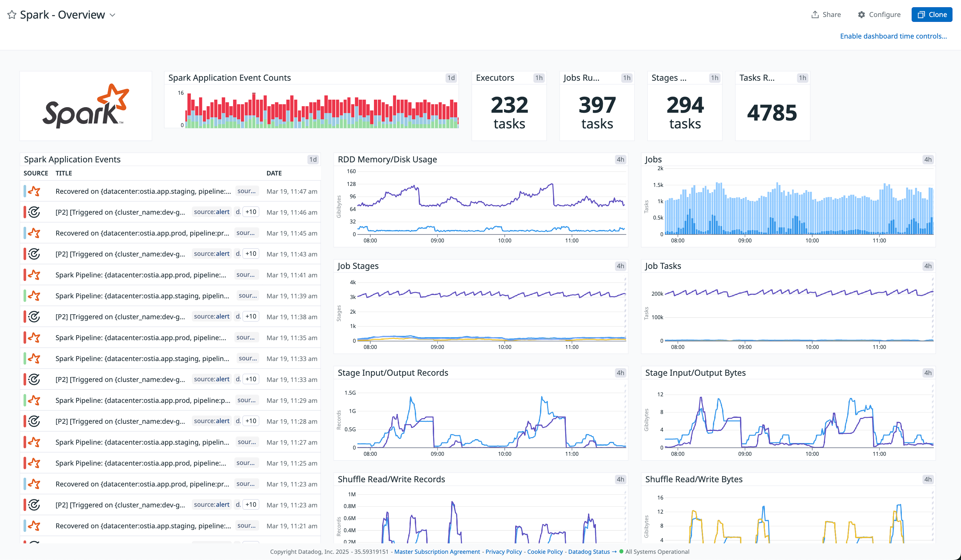Screen dimensions: 961x560
Task: Click the 4h badge on RDD Memory/Disk Usage
Action: pyautogui.click(x=620, y=159)
